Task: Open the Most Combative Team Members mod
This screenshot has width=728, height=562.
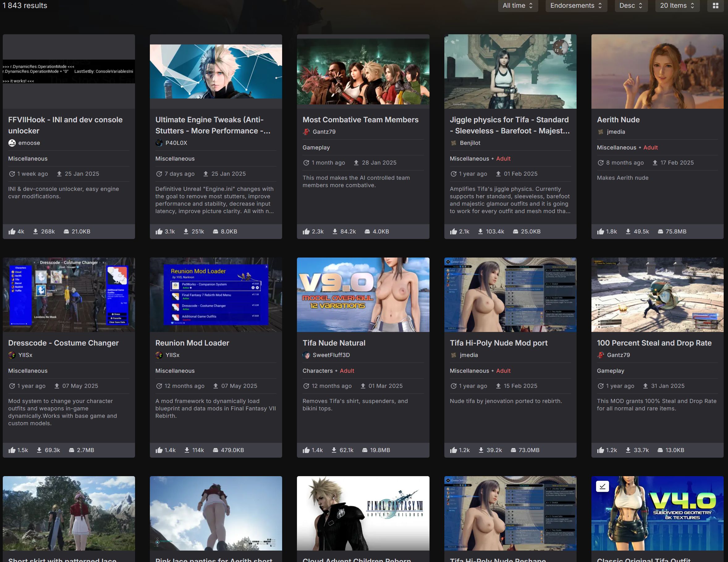Action: [x=360, y=120]
